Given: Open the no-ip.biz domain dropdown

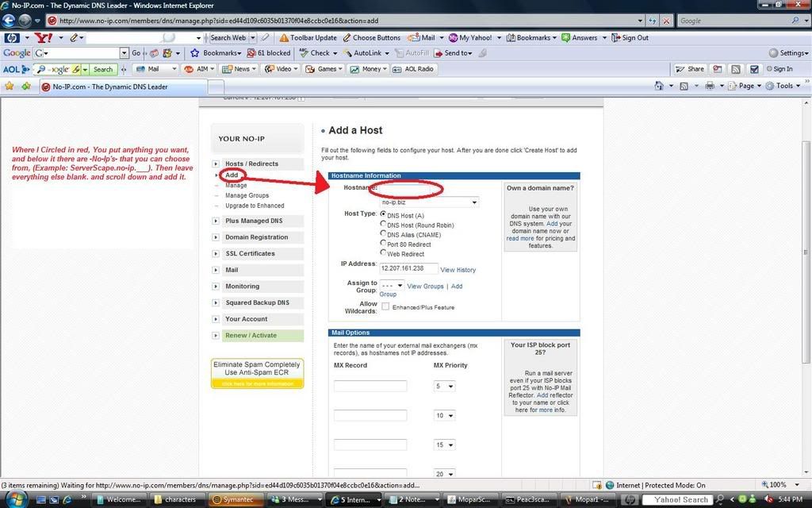Looking at the screenshot, I should pos(429,202).
